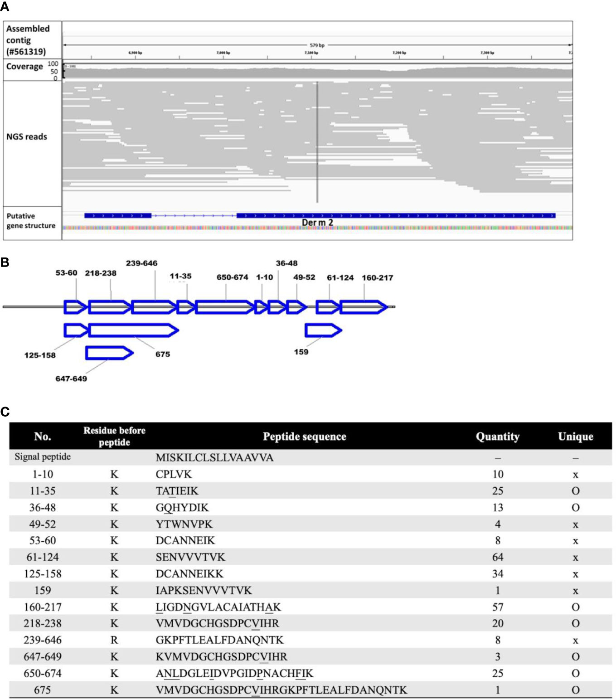Screen dimensions: 616x699
Task: Click the 'No.' table column header
Action: 43,436
